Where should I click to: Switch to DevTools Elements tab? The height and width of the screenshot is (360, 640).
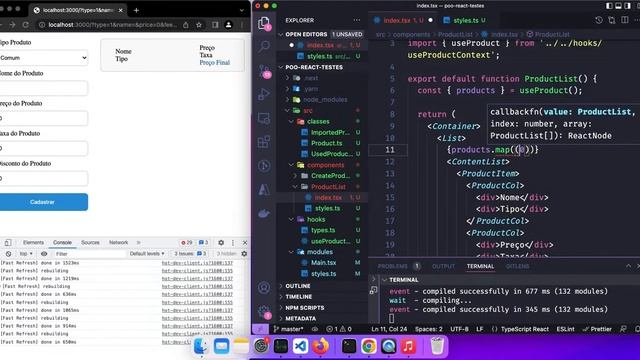pos(33,242)
